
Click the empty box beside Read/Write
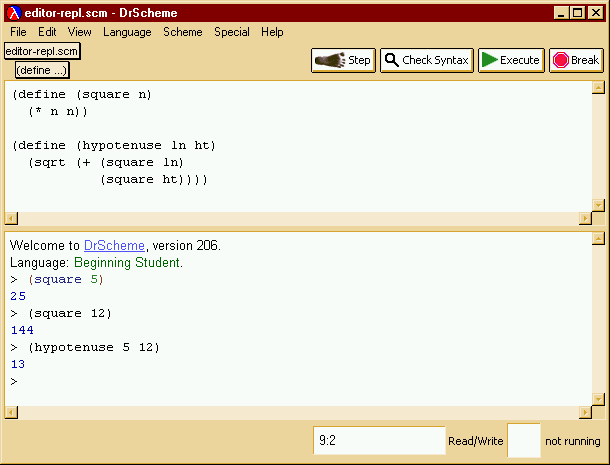click(524, 440)
